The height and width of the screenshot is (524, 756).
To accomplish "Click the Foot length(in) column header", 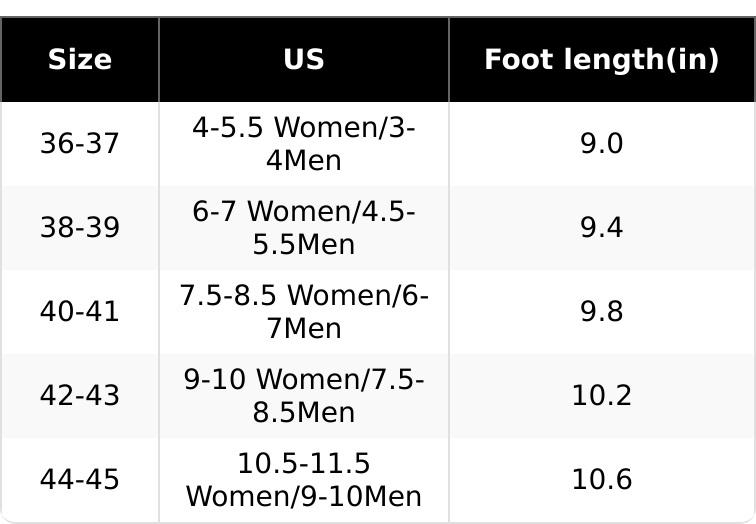I will tap(601, 60).
